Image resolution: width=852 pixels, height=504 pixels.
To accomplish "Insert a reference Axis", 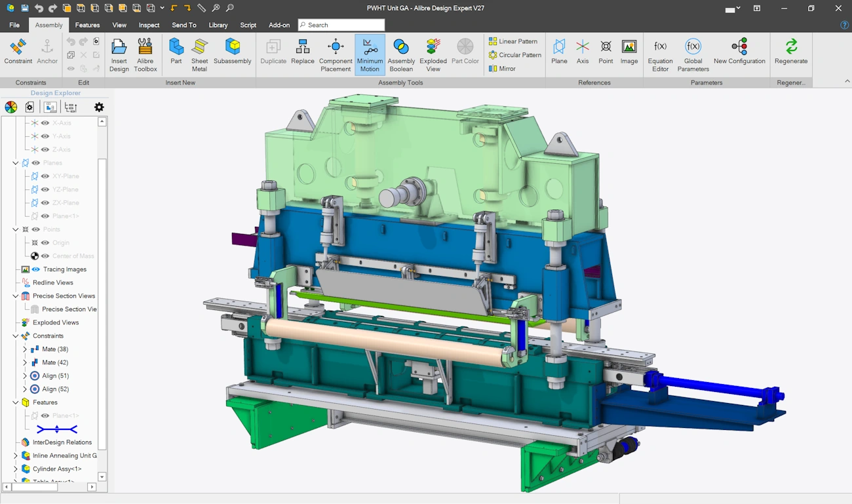I will point(583,51).
